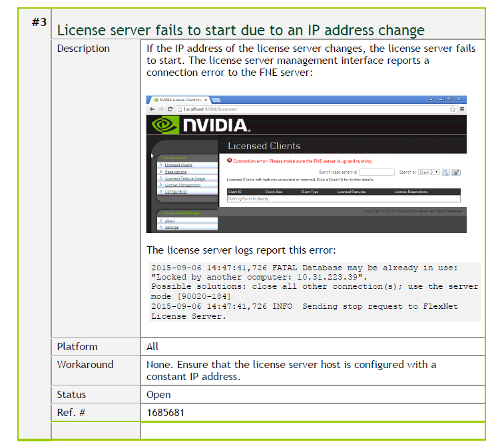Click the Workaround label cell
This screenshot has width=500, height=448.
click(96, 371)
